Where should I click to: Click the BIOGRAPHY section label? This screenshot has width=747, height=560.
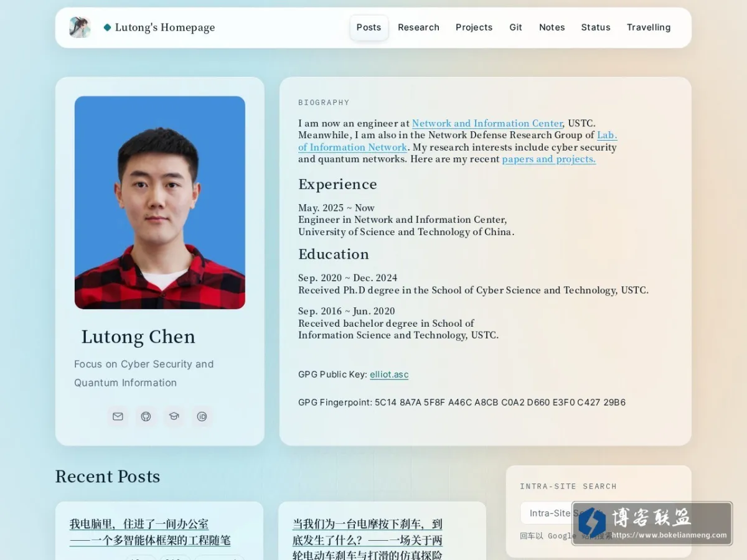pyautogui.click(x=324, y=103)
